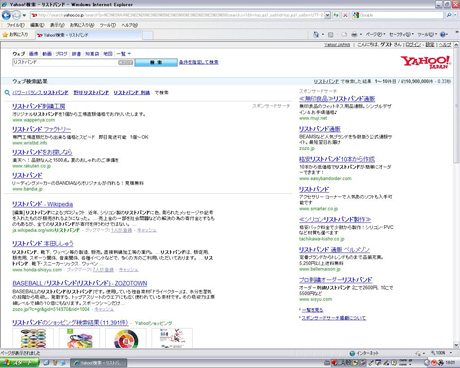Click the fourth shopping thumbnail image
The image size is (460, 368).
point(172,338)
